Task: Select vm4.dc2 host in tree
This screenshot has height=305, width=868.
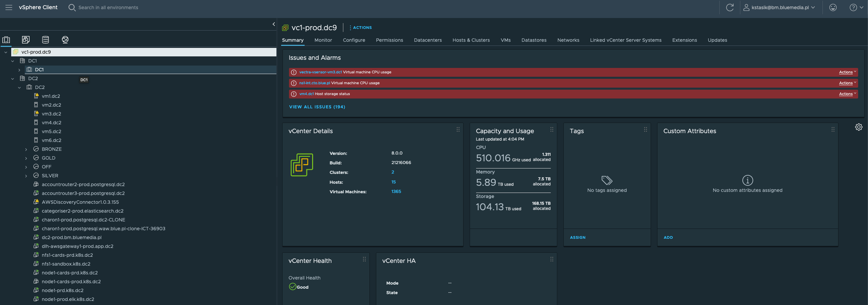Action: [x=52, y=123]
